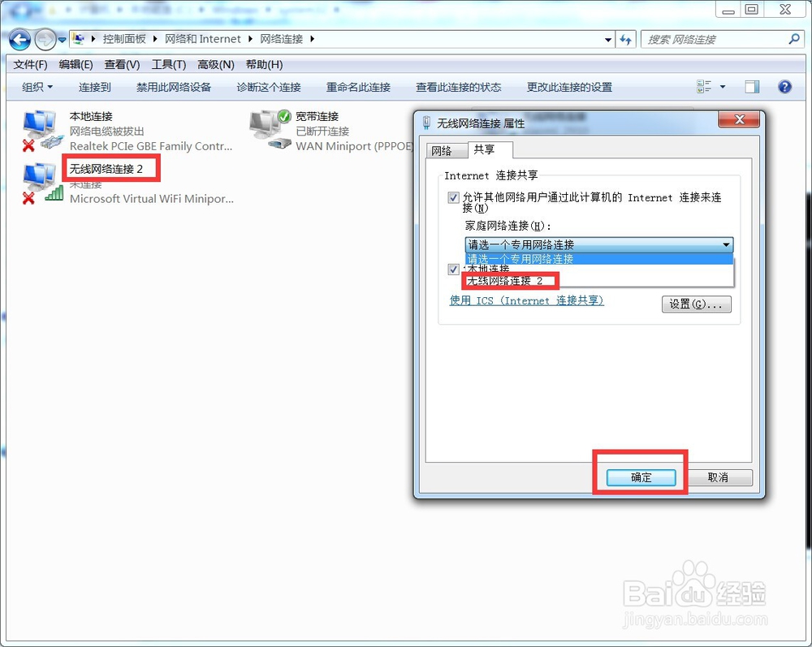Toggle 允许其他网络用户 Internet sharing checkbox
812x647 pixels.
tap(453, 198)
